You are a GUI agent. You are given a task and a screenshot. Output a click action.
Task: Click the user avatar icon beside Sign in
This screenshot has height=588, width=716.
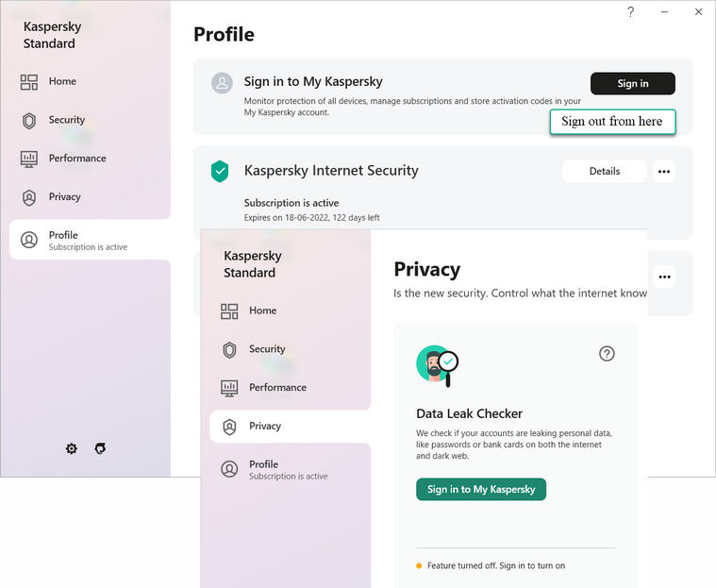pos(221,83)
